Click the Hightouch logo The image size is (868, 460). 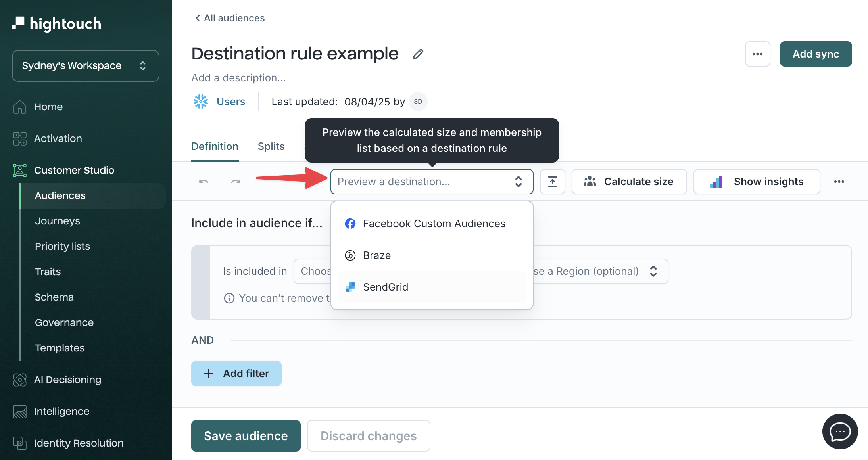click(57, 24)
